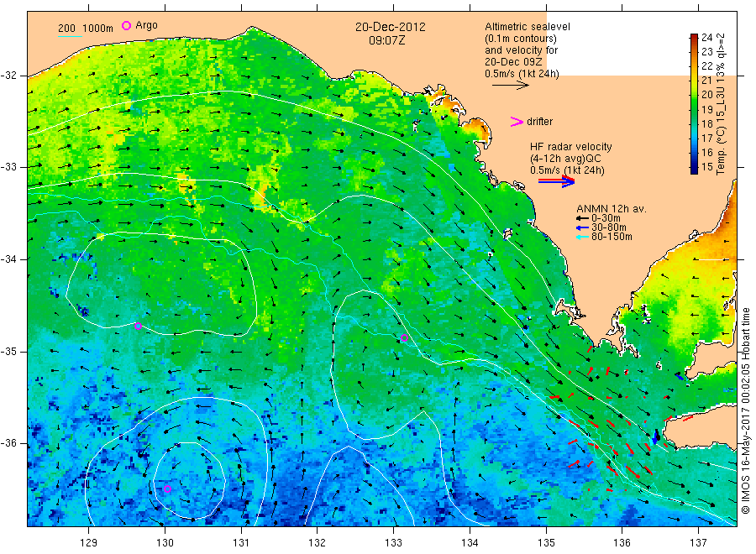Click the 130 longitude axis label
The image size is (756, 554).
pyautogui.click(x=165, y=543)
